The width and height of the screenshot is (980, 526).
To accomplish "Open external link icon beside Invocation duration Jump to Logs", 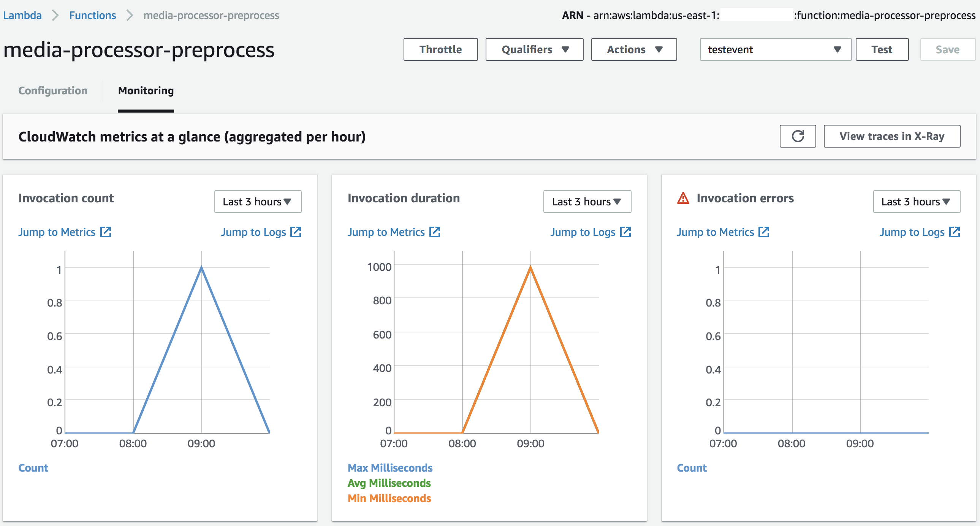I will coord(625,232).
